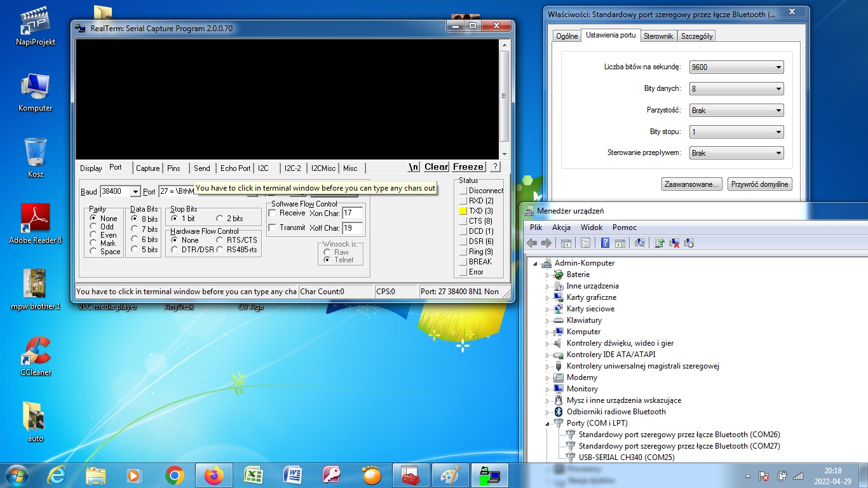Screen dimensions: 868x488
Task: Click Back arrow in Device Manager toolbar
Action: pos(532,243)
